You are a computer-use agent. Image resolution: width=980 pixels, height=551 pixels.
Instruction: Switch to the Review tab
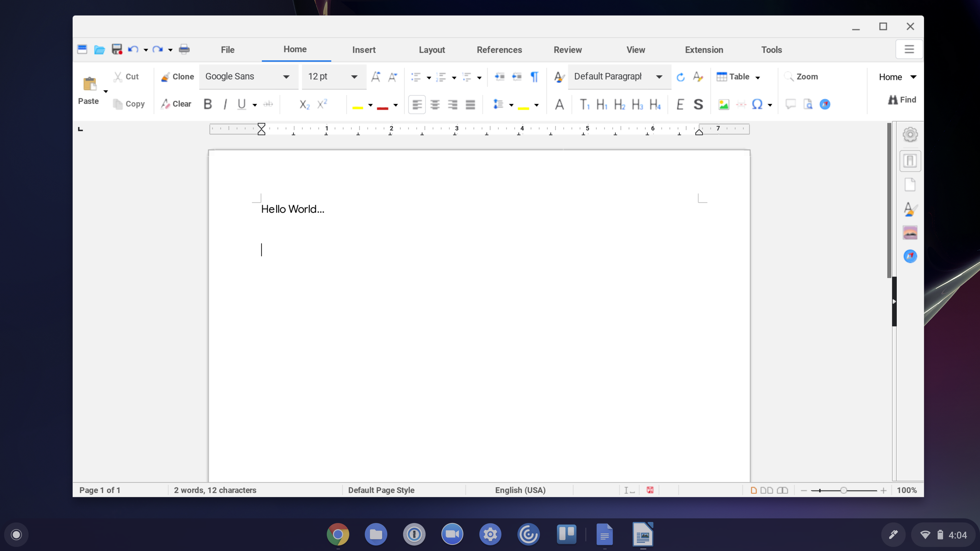[568, 50]
